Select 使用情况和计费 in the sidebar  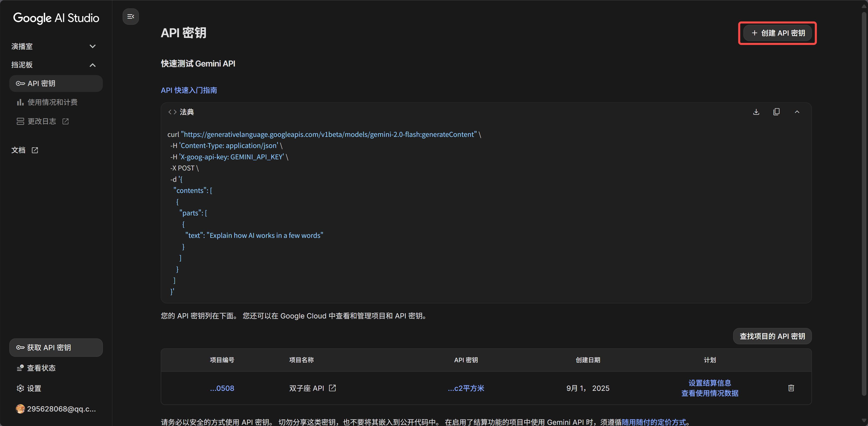[52, 102]
